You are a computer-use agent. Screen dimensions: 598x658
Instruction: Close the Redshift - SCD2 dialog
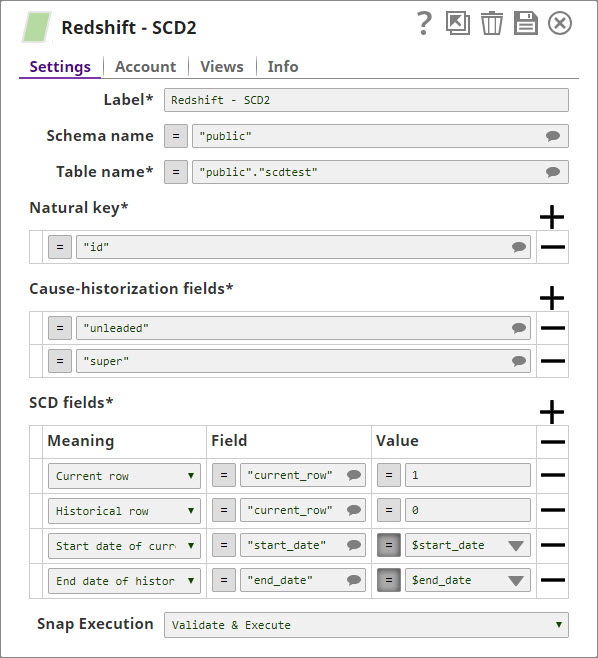click(560, 23)
